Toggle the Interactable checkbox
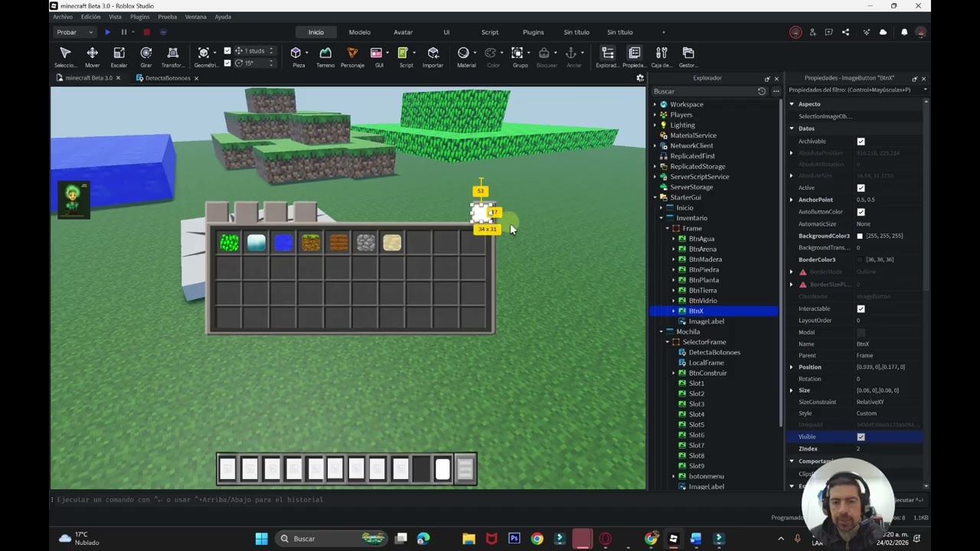The width and height of the screenshot is (980, 551). pos(861,309)
